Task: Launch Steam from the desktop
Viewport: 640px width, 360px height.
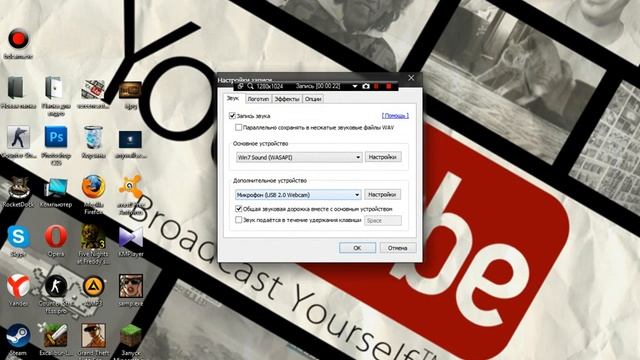Action: 18,336
